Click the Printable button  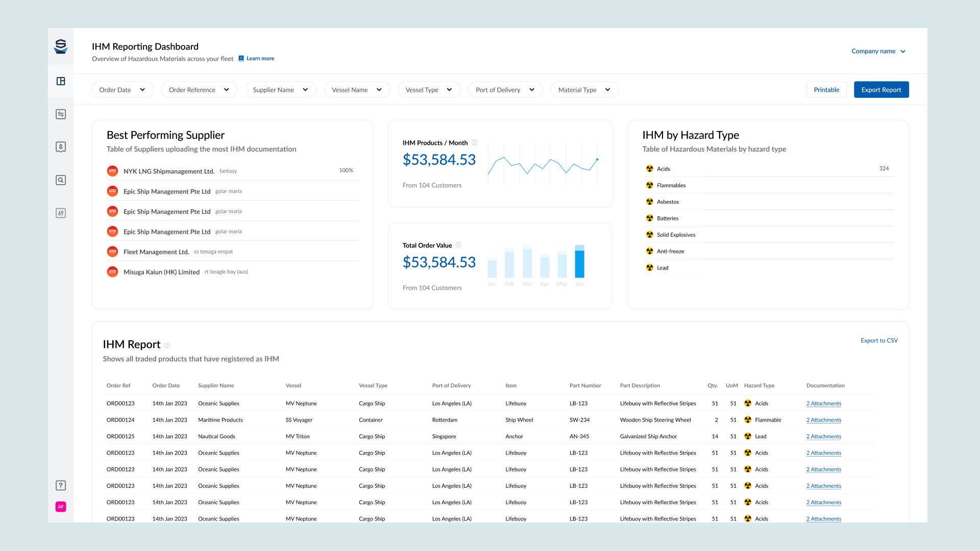click(x=826, y=90)
